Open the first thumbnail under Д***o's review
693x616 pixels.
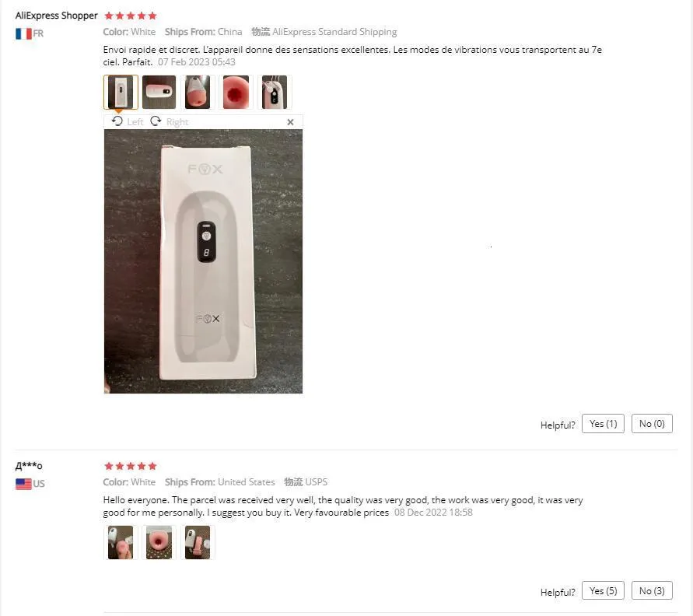click(x=120, y=541)
